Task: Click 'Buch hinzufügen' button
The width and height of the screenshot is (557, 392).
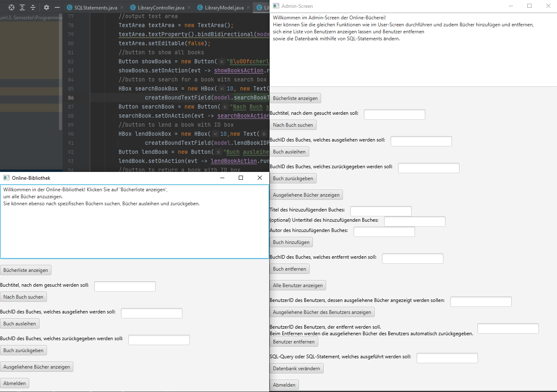Action: tap(291, 242)
